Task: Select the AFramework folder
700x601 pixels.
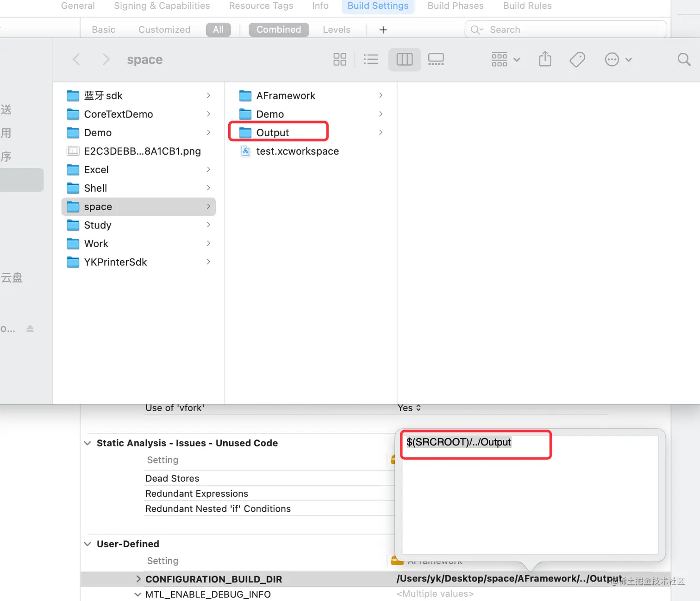Action: (311, 95)
